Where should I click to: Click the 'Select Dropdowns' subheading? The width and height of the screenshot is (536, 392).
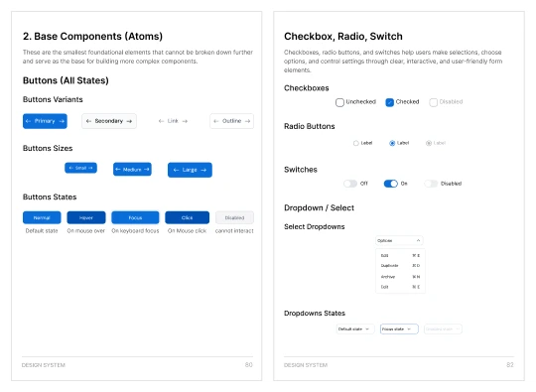(x=314, y=226)
